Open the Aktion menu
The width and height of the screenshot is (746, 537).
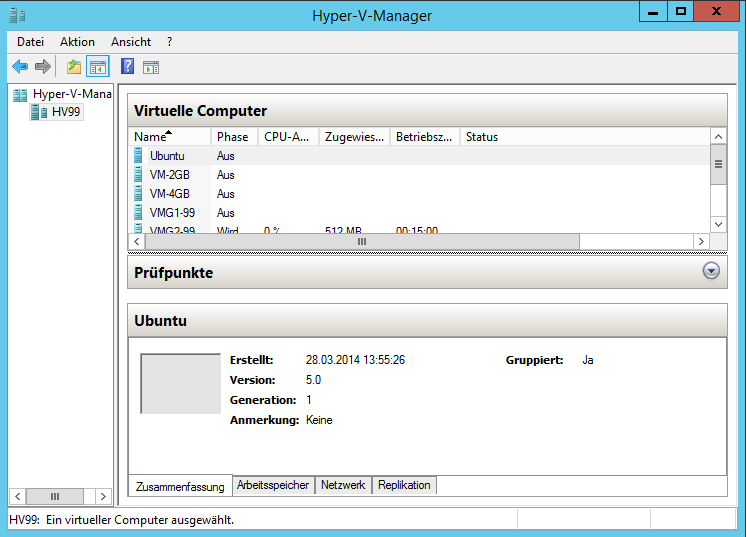(x=77, y=42)
